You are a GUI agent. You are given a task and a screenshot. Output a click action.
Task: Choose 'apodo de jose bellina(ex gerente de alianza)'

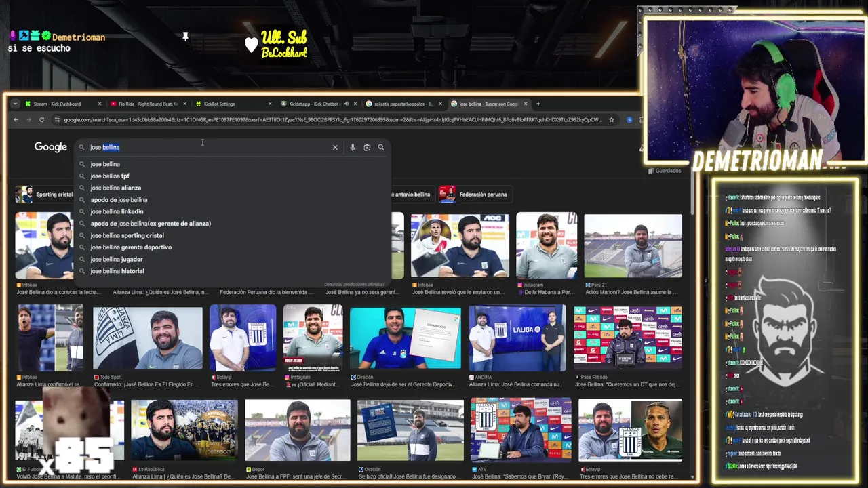[232, 224]
